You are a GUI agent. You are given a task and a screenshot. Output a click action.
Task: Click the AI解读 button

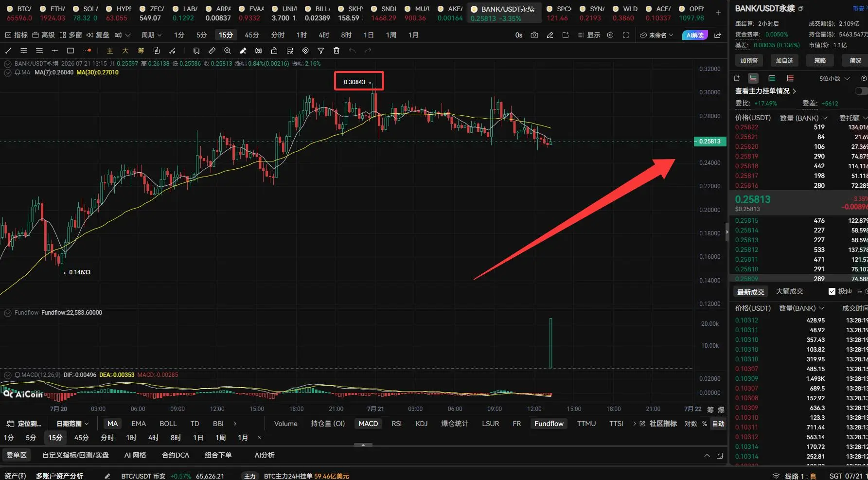tap(695, 35)
